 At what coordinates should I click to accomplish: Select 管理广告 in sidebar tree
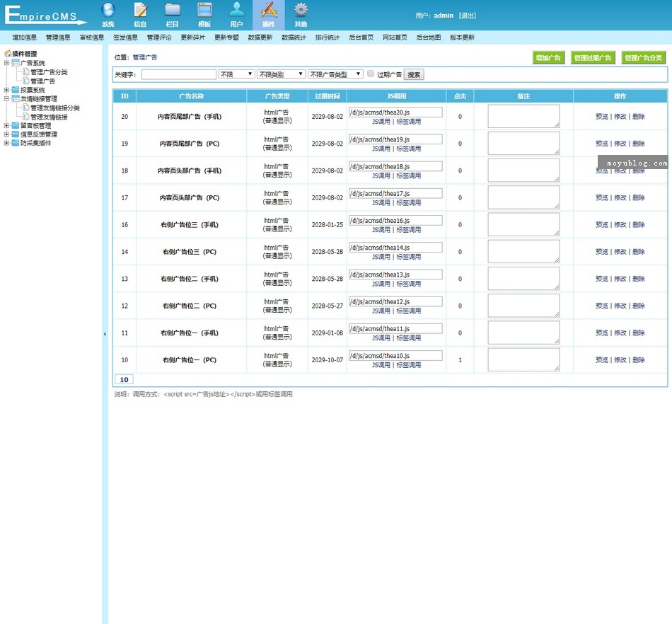click(x=42, y=81)
